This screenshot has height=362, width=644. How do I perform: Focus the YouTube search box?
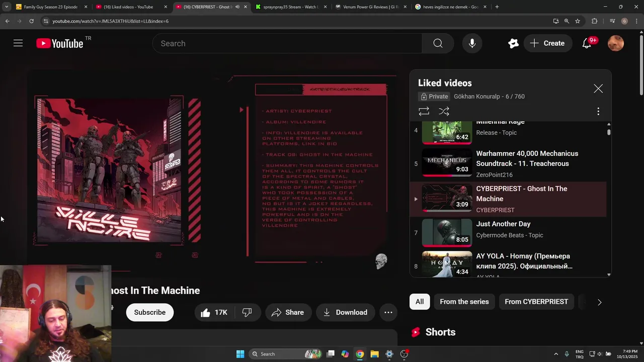[287, 43]
